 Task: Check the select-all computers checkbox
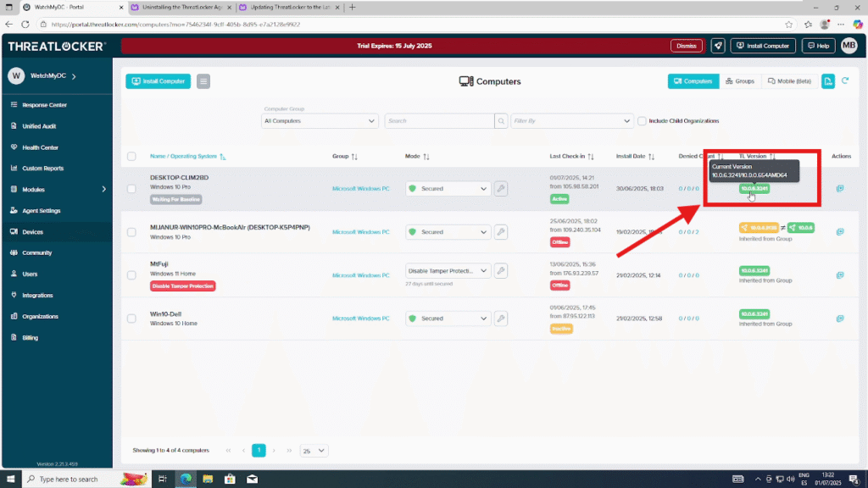[x=131, y=156]
